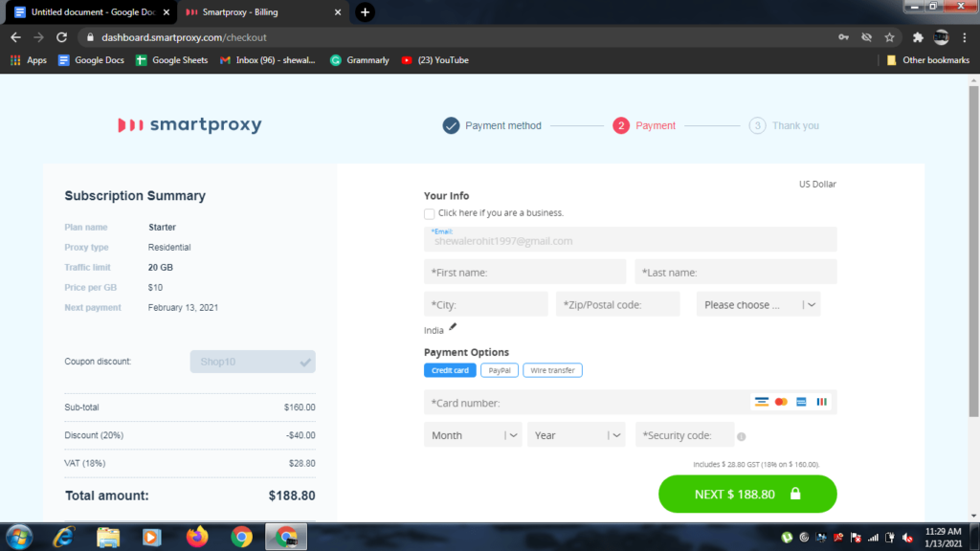Bookmark this page with the star icon
Screen dimensions: 980x551
pos(889,37)
